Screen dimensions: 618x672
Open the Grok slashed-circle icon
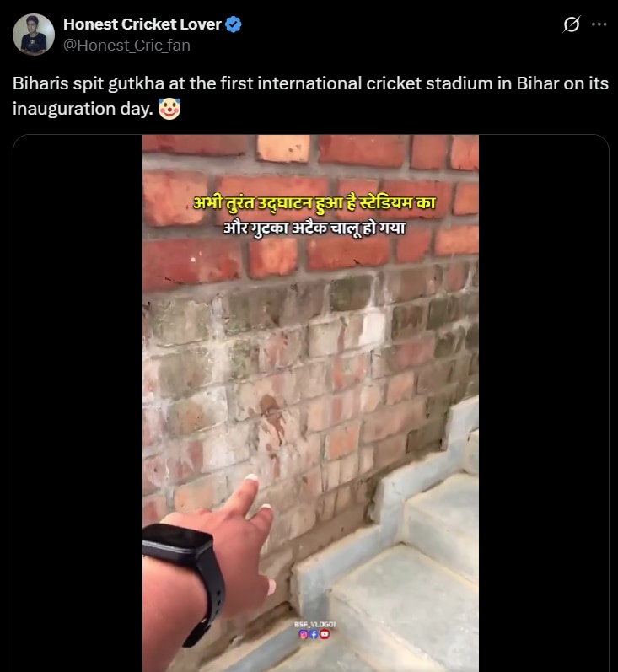[x=572, y=24]
